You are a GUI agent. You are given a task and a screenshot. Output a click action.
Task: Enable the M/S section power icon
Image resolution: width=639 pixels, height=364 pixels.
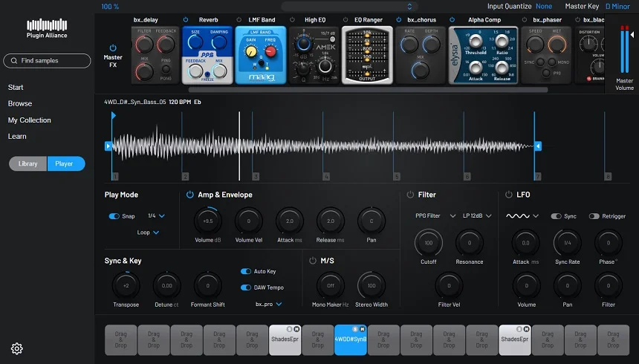(313, 261)
